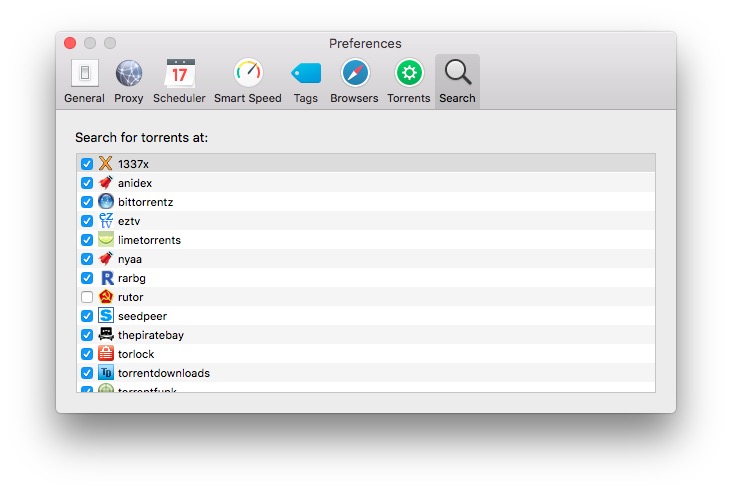The image size is (732, 493).
Task: Select the nyaa list entry
Action: click(x=130, y=259)
